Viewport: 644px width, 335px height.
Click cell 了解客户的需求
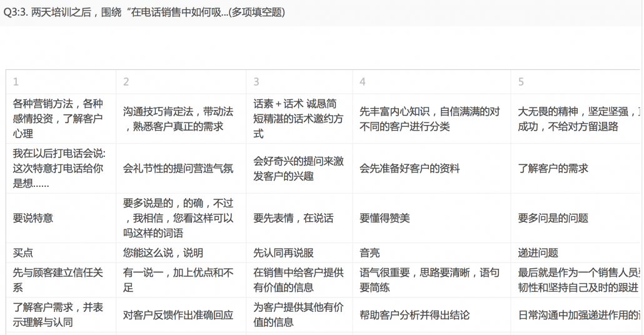click(x=576, y=168)
